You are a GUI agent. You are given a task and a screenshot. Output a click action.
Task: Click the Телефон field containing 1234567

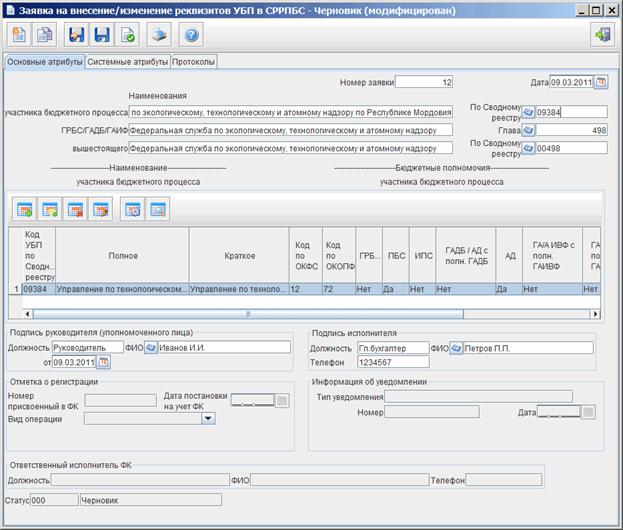393,362
